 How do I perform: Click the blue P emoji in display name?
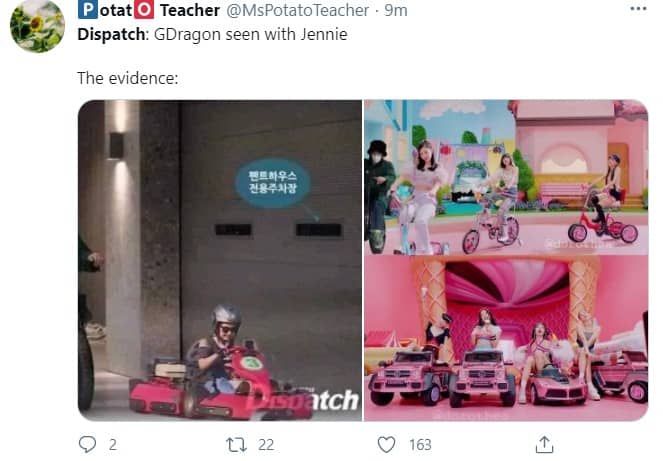coord(88,10)
